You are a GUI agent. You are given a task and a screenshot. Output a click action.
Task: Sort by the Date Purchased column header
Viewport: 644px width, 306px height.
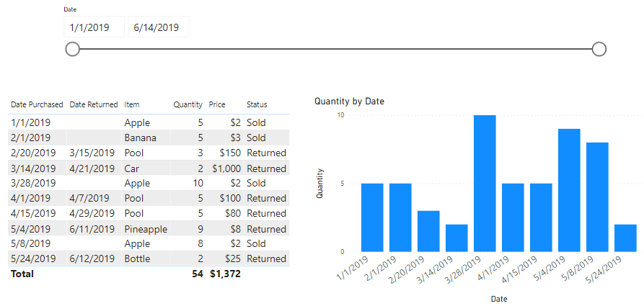tap(37, 104)
